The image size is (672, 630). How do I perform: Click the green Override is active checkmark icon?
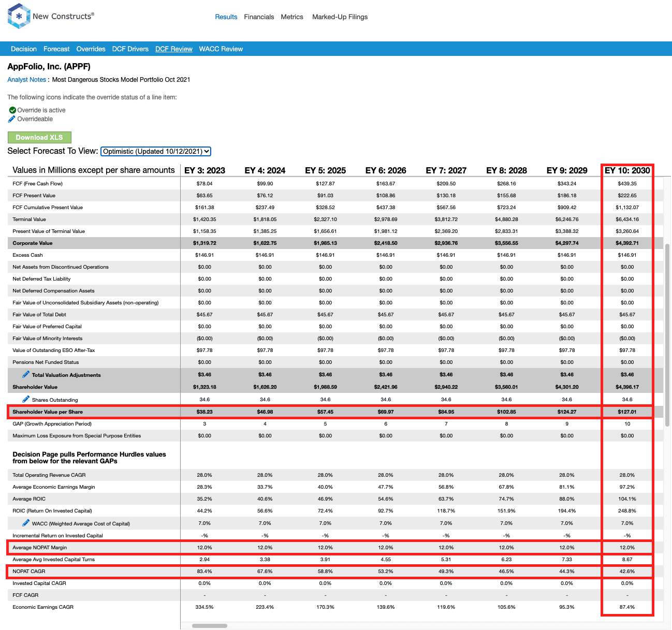pyautogui.click(x=12, y=110)
